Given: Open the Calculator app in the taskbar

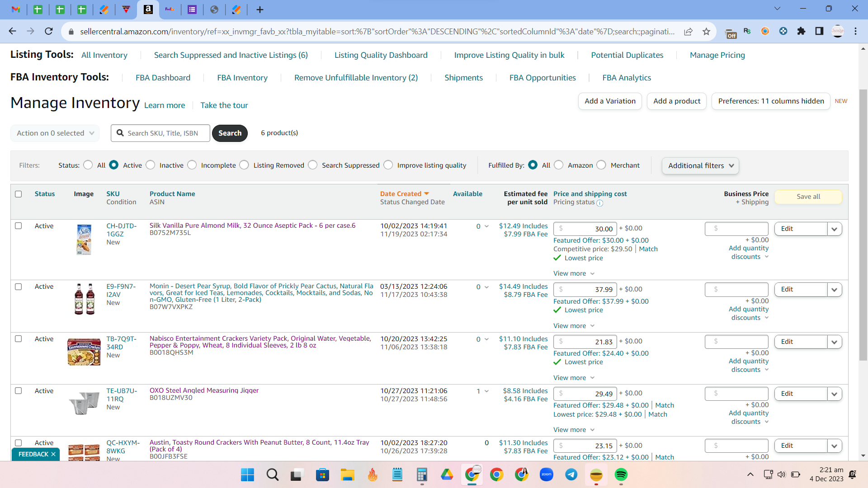Looking at the screenshot, I should tap(422, 475).
